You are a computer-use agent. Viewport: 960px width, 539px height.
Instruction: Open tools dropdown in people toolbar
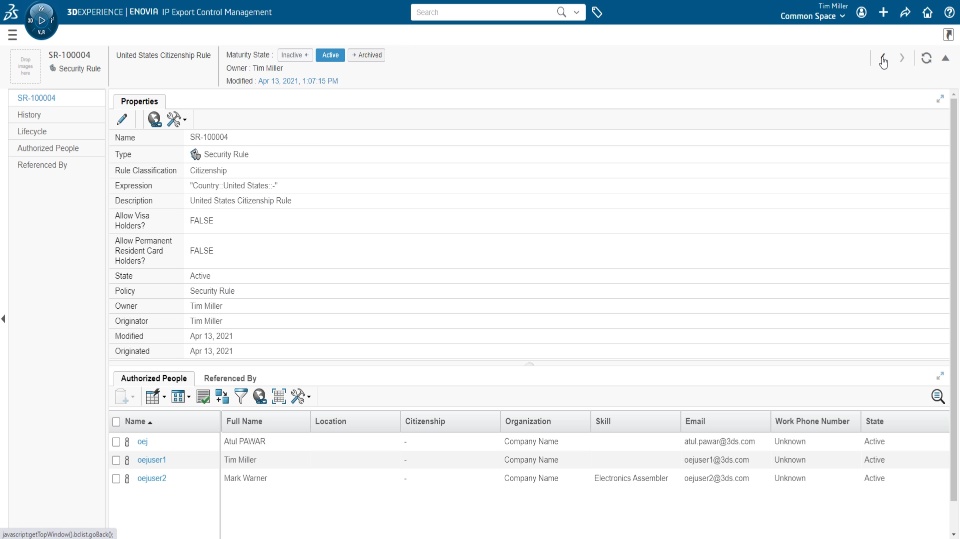coord(300,397)
